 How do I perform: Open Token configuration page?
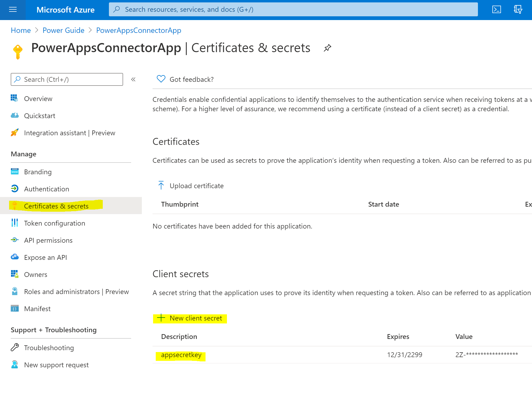tap(55, 223)
